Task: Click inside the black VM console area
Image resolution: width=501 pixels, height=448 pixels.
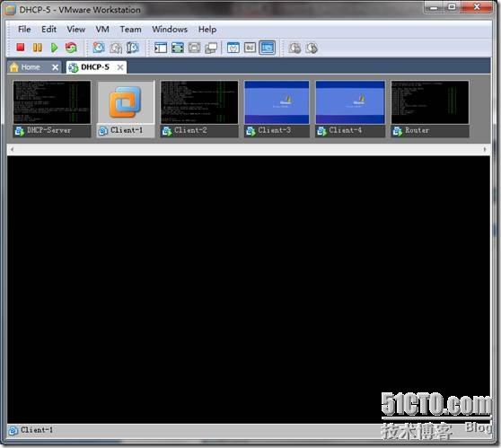Action: pyautogui.click(x=249, y=289)
